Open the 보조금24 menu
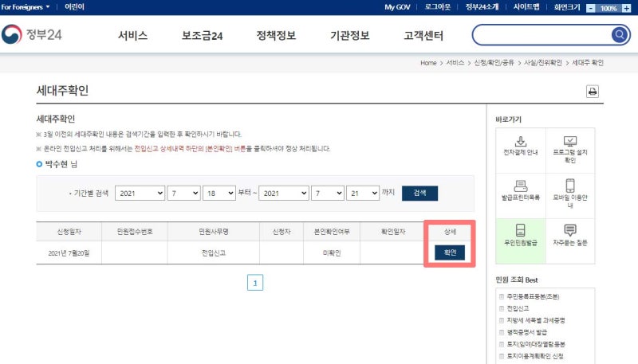638x364 pixels. point(203,36)
